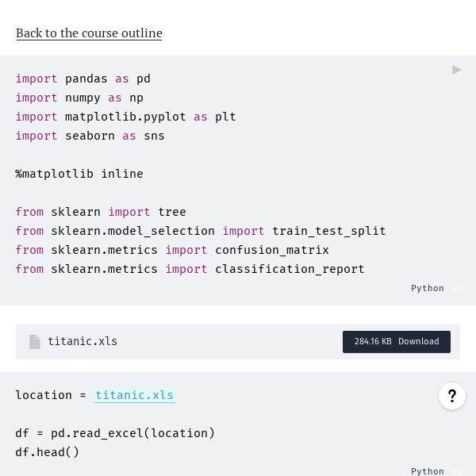The height and width of the screenshot is (476, 476).
Task: Click the titanic.xls file document icon
Action: 35,342
